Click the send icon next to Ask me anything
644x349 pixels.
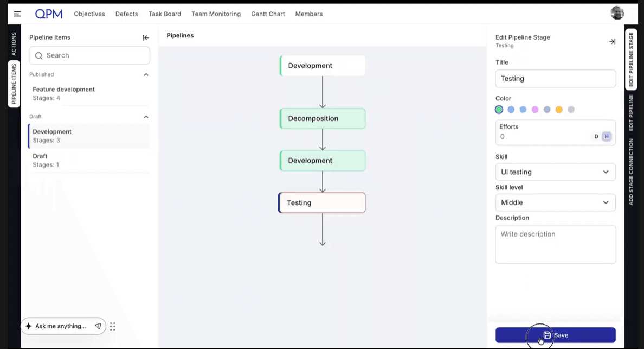[x=98, y=326]
